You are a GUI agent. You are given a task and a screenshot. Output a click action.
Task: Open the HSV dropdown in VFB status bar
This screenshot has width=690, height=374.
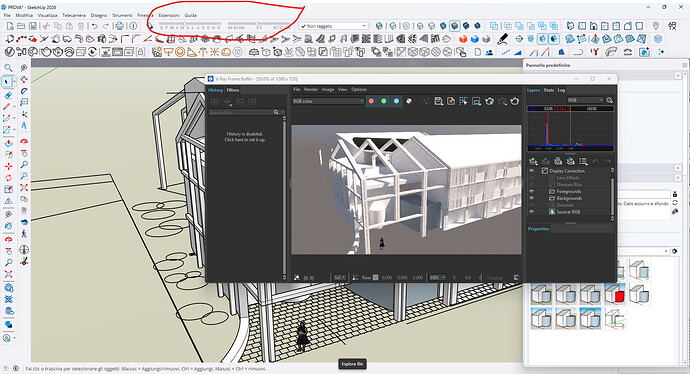(437, 278)
